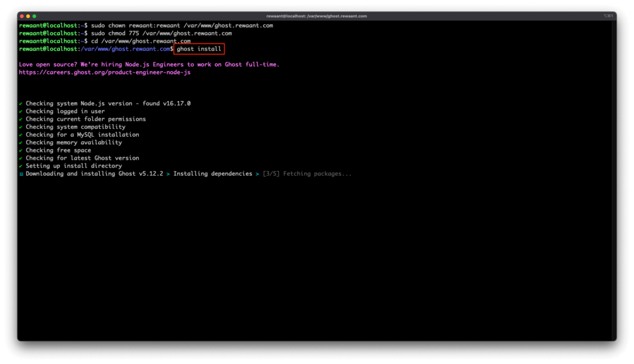Click '[3/5] Fetching packages...' progress text
Image resolution: width=634 pixels, height=364 pixels.
tap(307, 173)
